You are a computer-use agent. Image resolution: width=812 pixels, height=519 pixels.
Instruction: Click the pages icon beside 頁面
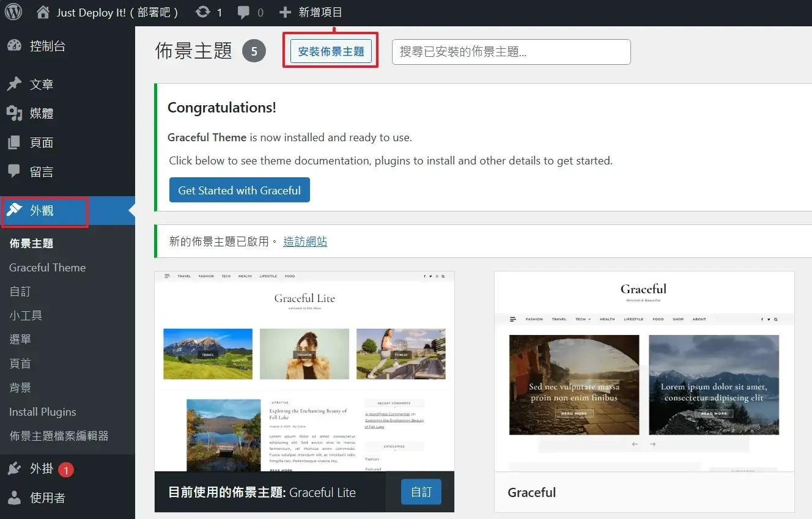14,142
